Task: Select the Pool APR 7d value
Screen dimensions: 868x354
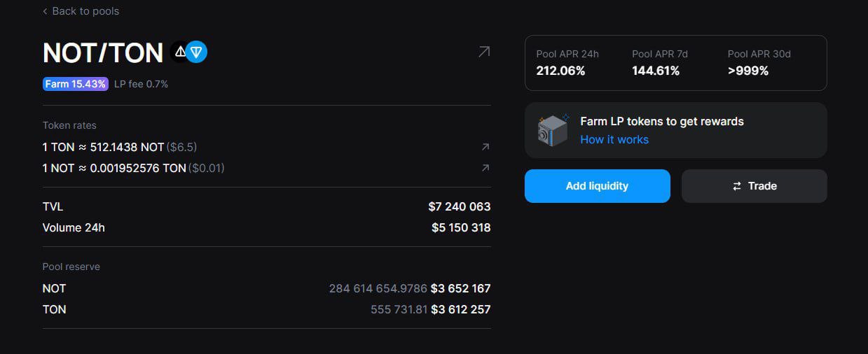Action: click(x=656, y=71)
